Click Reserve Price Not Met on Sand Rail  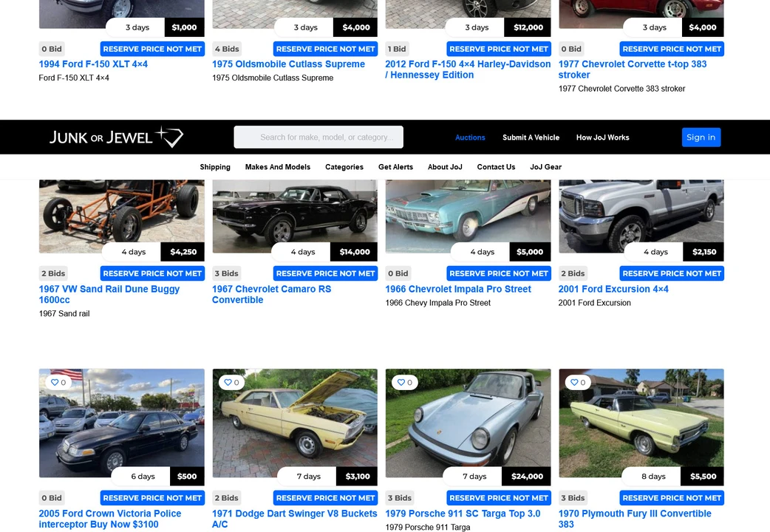152,273
